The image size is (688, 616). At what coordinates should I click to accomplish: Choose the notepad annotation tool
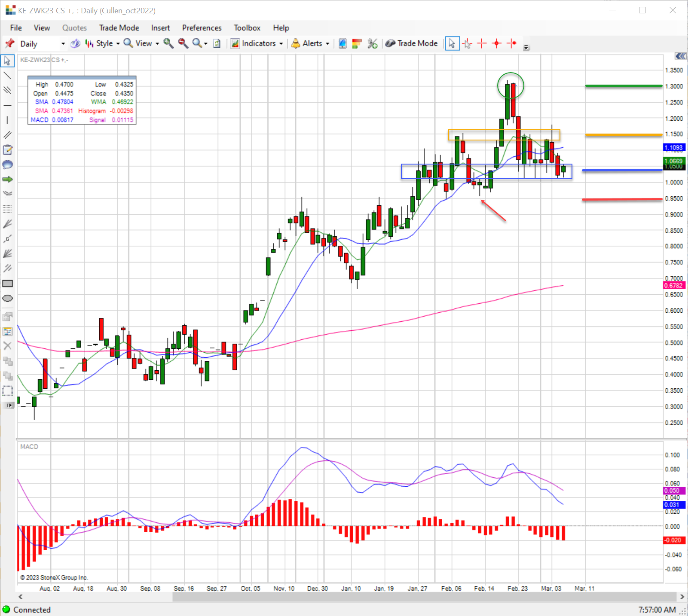[7, 150]
